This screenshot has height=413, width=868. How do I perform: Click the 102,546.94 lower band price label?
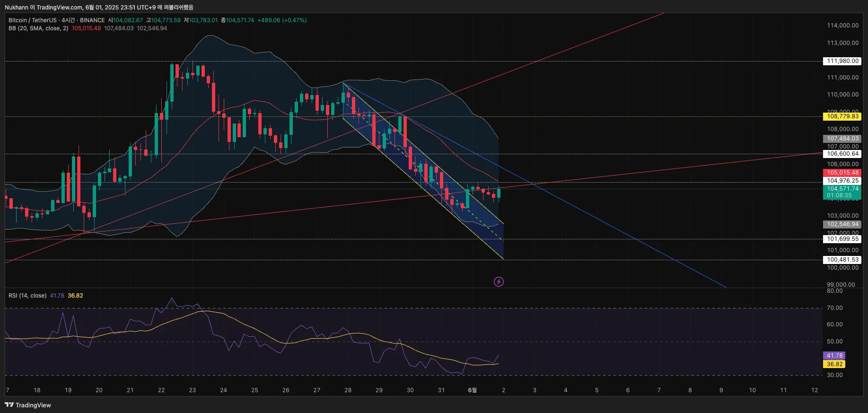click(x=842, y=224)
